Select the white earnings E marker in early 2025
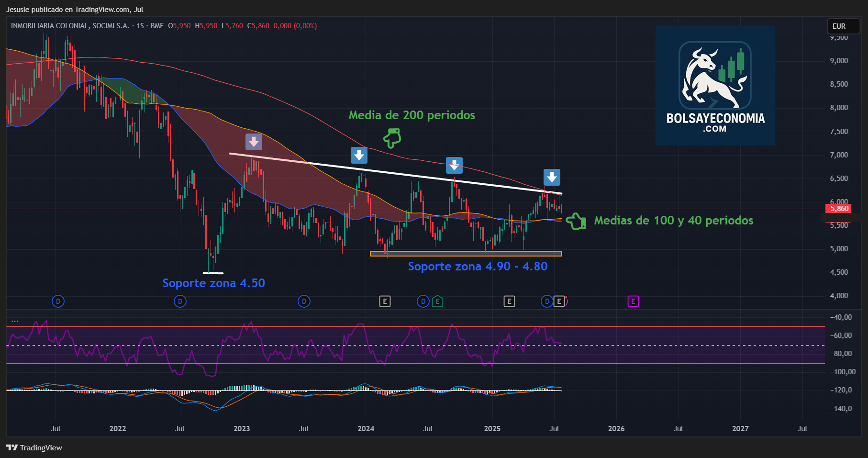The image size is (868, 458). point(509,301)
